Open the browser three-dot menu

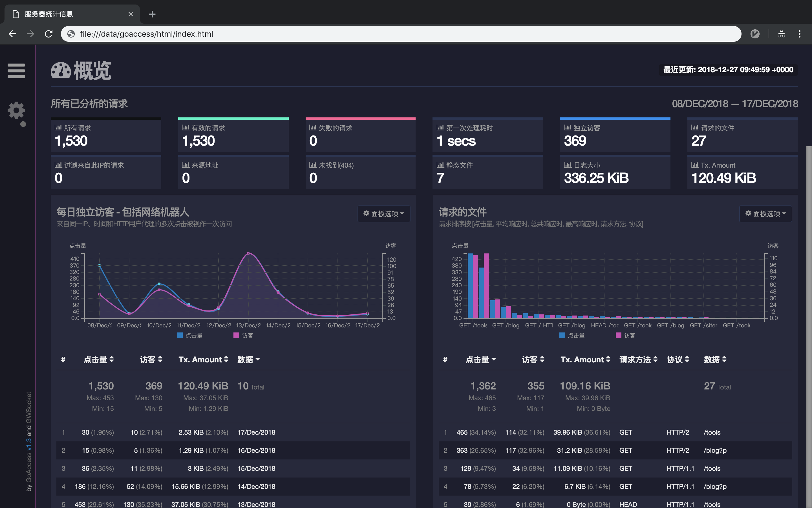[x=800, y=34]
